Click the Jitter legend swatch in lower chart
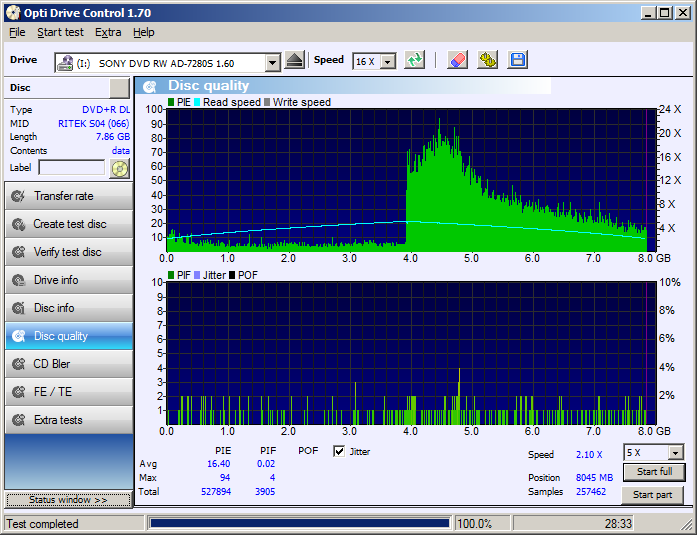Image resolution: width=697 pixels, height=535 pixels. click(197, 275)
